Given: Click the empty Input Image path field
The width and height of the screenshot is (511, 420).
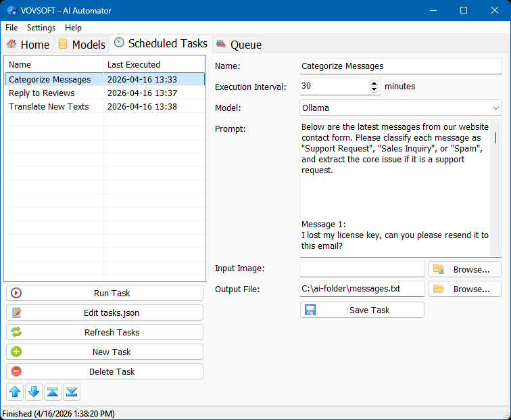Looking at the screenshot, I should (362, 269).
